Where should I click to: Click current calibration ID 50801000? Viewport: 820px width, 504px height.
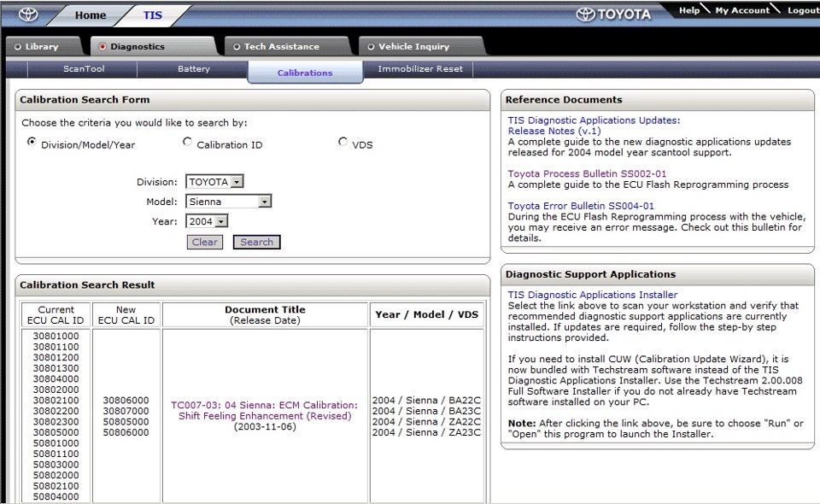coord(56,443)
